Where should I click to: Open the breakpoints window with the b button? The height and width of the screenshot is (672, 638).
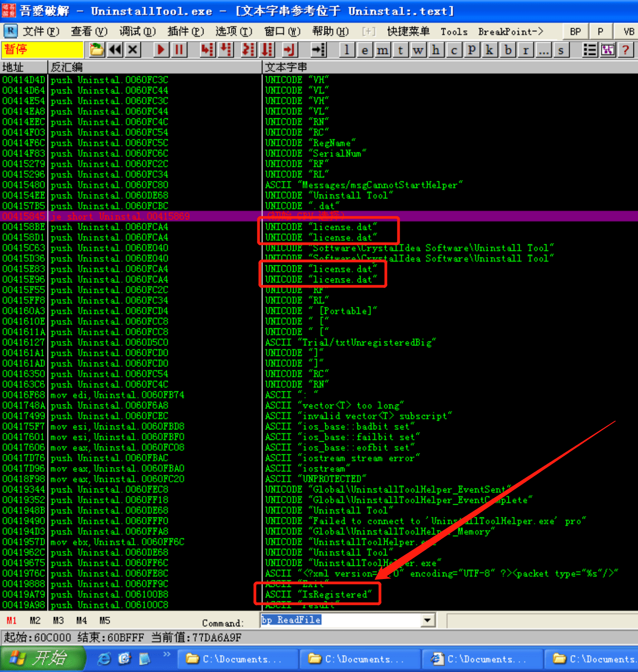(507, 50)
